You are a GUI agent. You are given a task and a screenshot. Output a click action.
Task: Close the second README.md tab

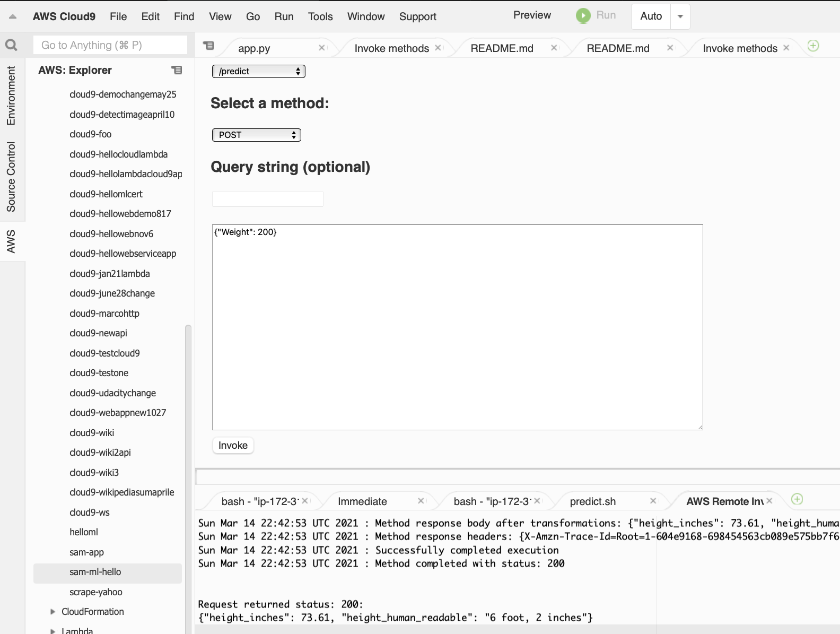(670, 48)
